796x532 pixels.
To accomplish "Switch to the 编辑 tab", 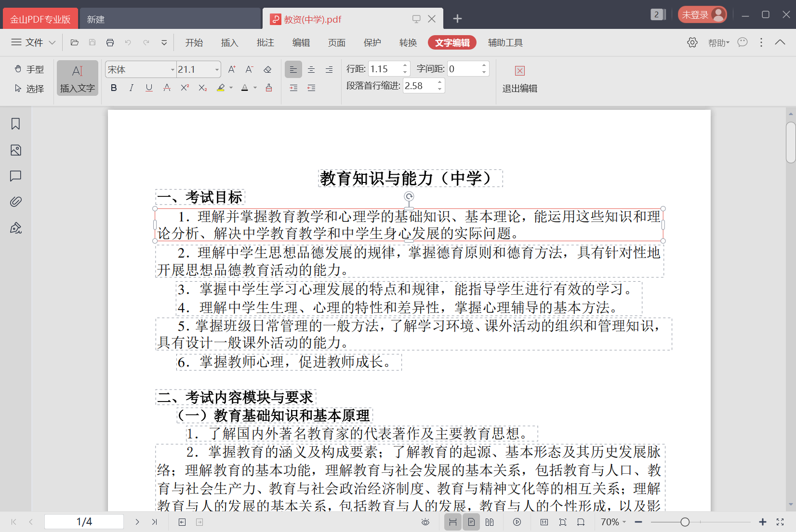I will [x=301, y=43].
